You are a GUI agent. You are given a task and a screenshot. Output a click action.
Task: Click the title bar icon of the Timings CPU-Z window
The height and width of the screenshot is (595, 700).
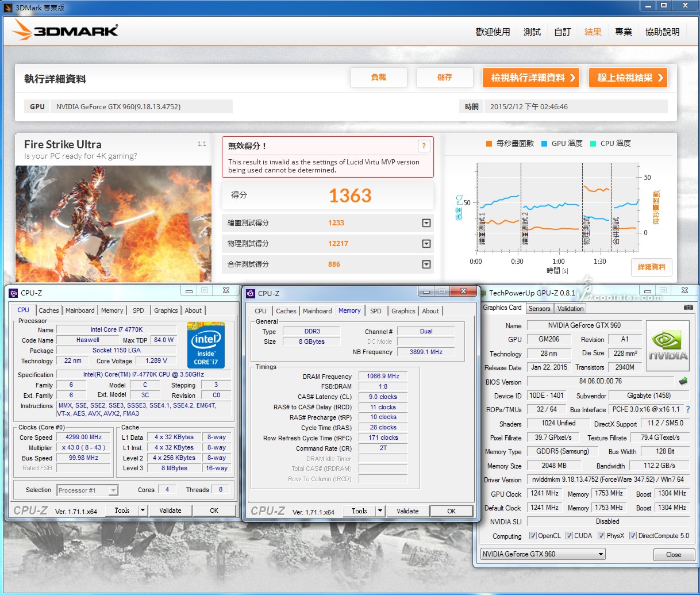[x=251, y=293]
